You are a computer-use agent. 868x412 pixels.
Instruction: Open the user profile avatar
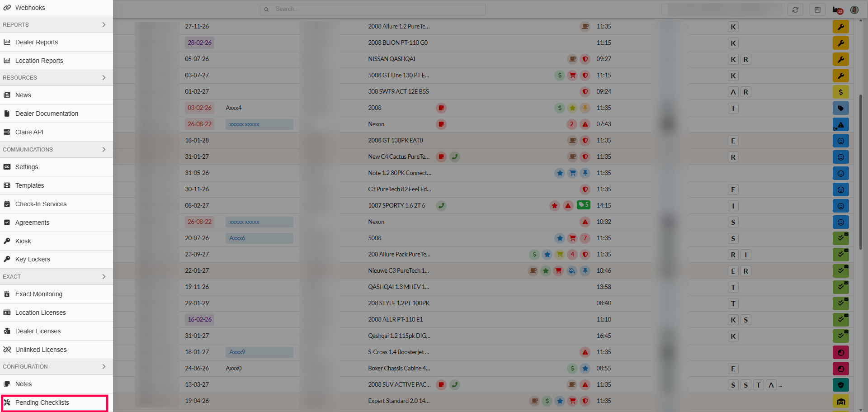854,9
